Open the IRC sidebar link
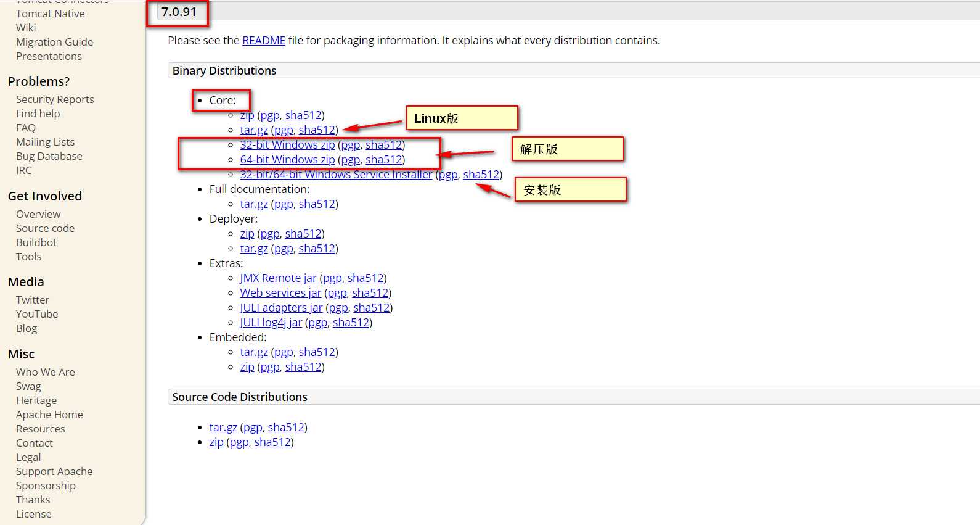Viewport: 980px width, 525px height. click(x=23, y=170)
